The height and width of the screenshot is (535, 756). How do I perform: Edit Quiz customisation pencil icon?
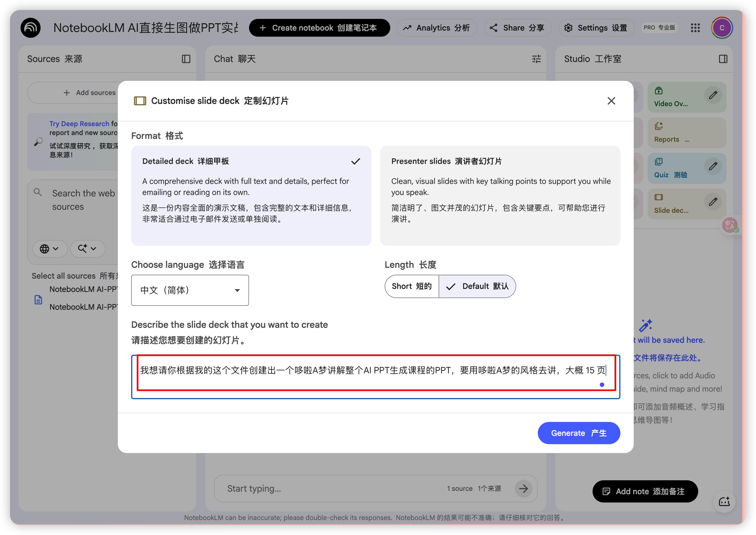click(713, 166)
